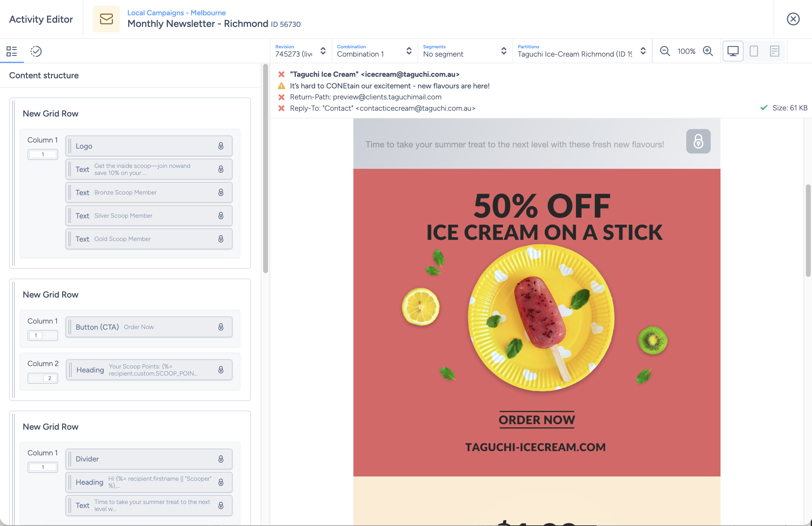Select the Bronze Scoop Member text item

point(149,192)
